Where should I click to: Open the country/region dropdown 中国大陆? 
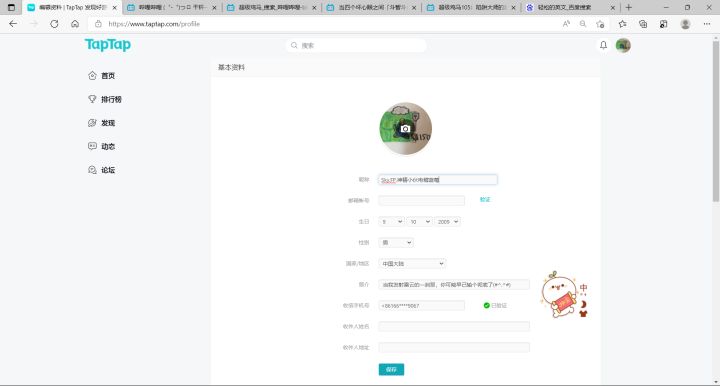pyautogui.click(x=412, y=263)
